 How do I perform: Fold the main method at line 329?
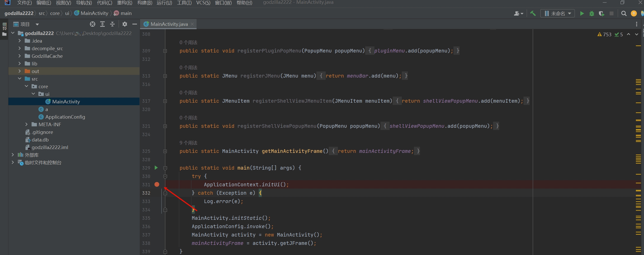[165, 168]
